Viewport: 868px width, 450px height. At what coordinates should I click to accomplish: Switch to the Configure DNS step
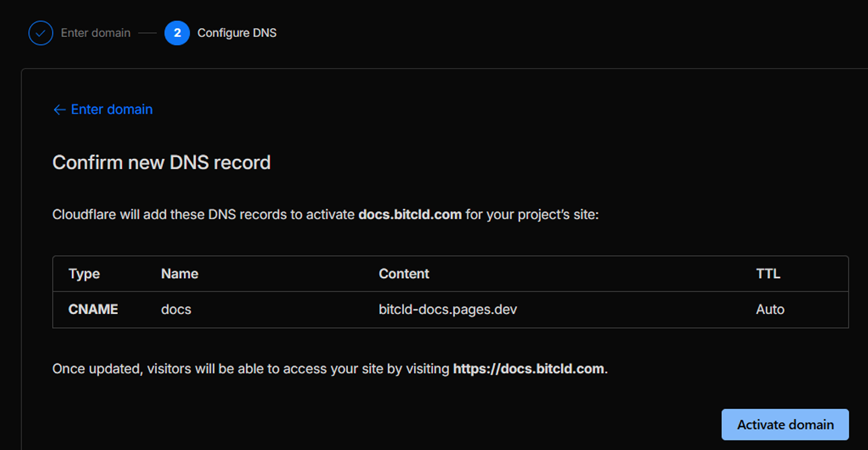pyautogui.click(x=236, y=32)
